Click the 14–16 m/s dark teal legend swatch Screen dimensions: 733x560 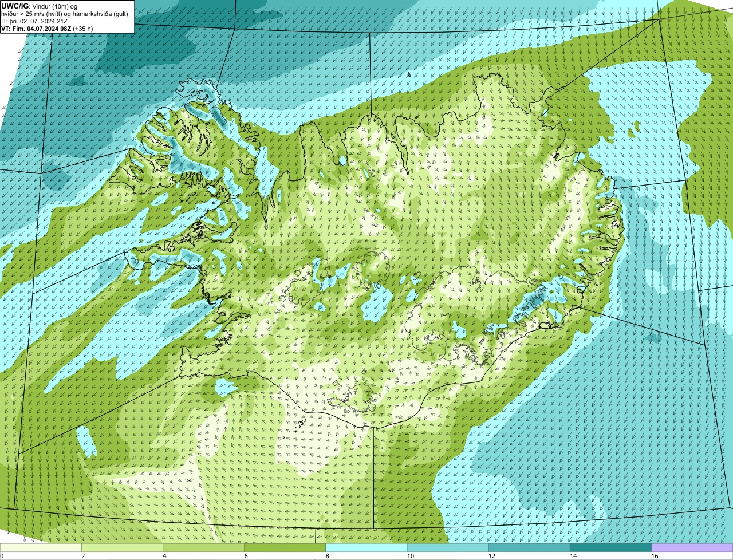pyautogui.click(x=610, y=547)
